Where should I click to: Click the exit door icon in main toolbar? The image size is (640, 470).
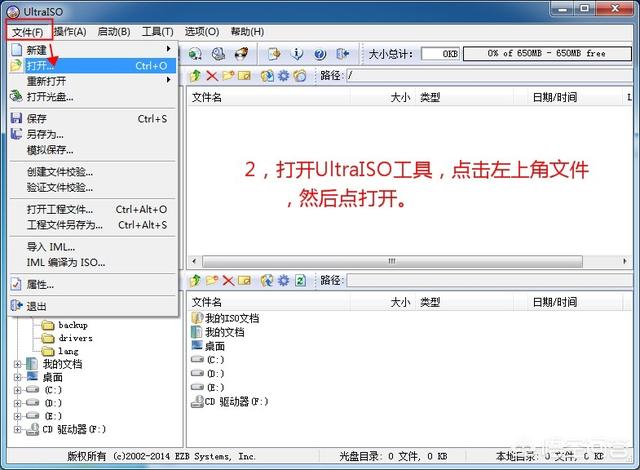pos(343,54)
